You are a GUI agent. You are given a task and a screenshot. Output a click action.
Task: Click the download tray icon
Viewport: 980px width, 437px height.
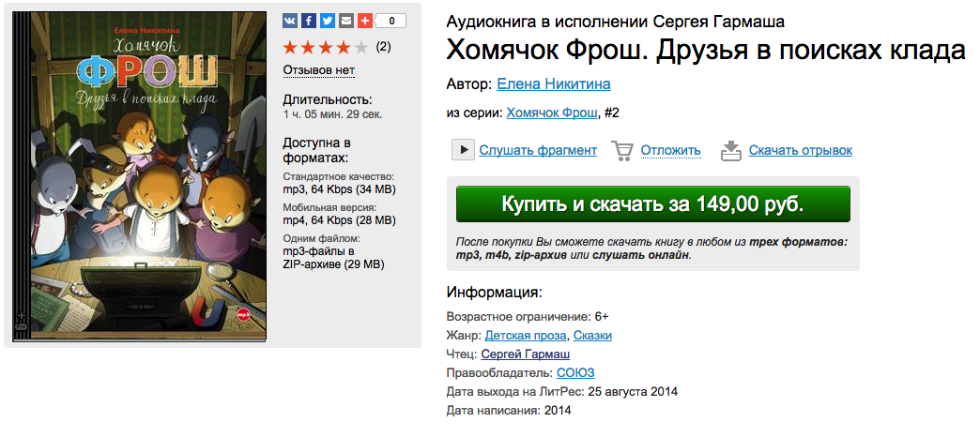(x=730, y=150)
